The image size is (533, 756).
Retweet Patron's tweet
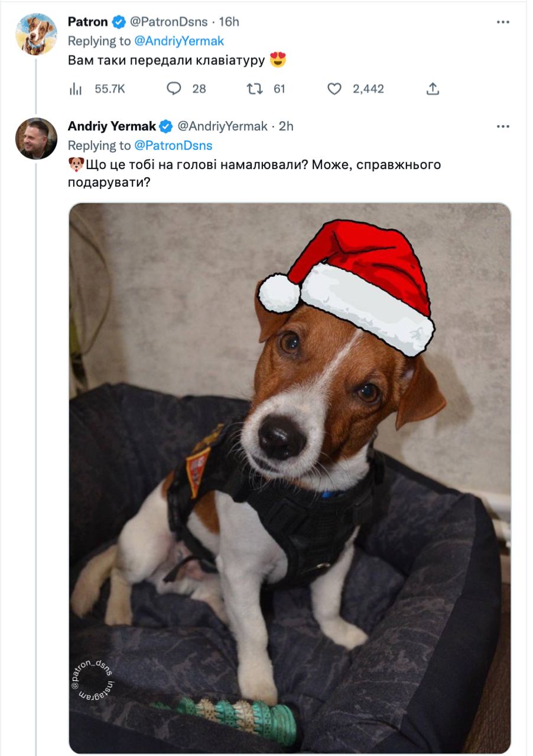coord(254,89)
